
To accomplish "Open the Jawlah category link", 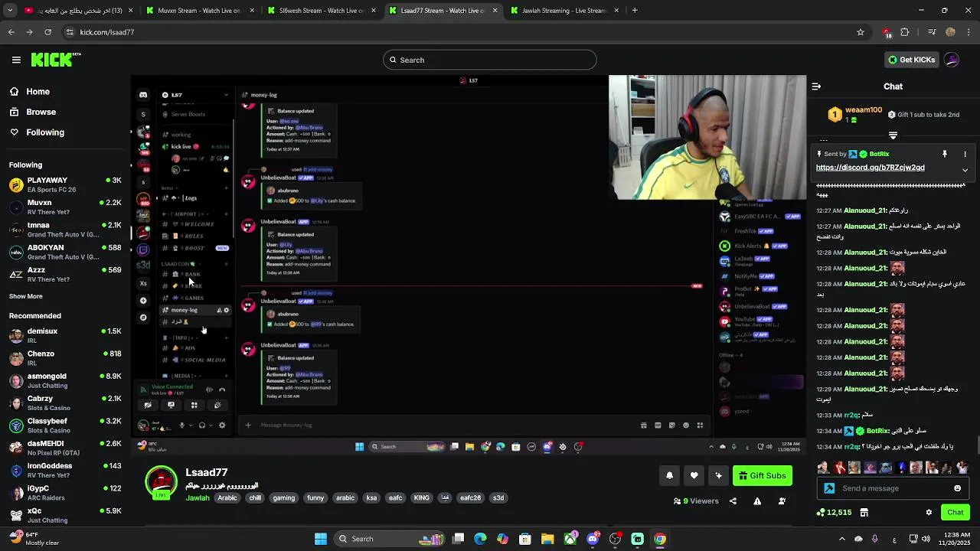I will pos(198,497).
